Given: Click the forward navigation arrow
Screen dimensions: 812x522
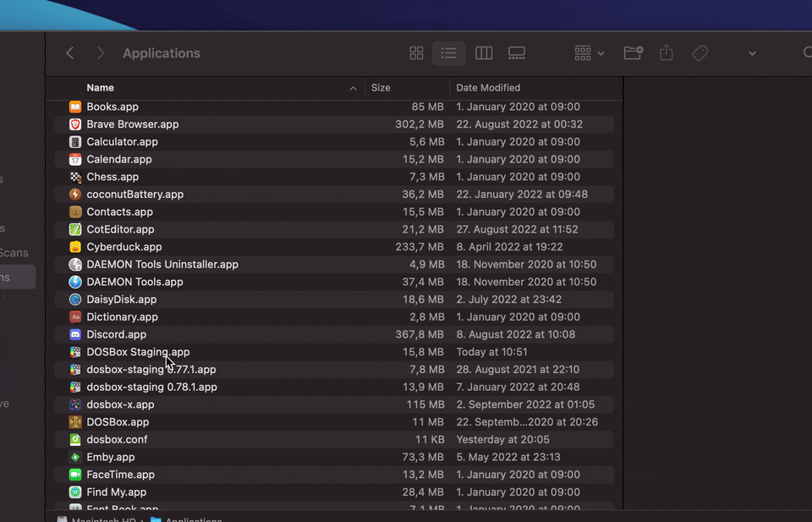Looking at the screenshot, I should [100, 52].
